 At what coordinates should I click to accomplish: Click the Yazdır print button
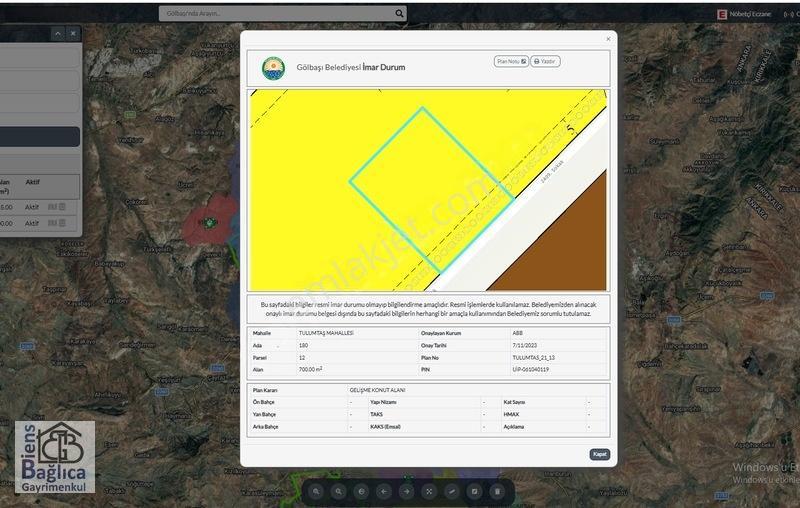545,61
